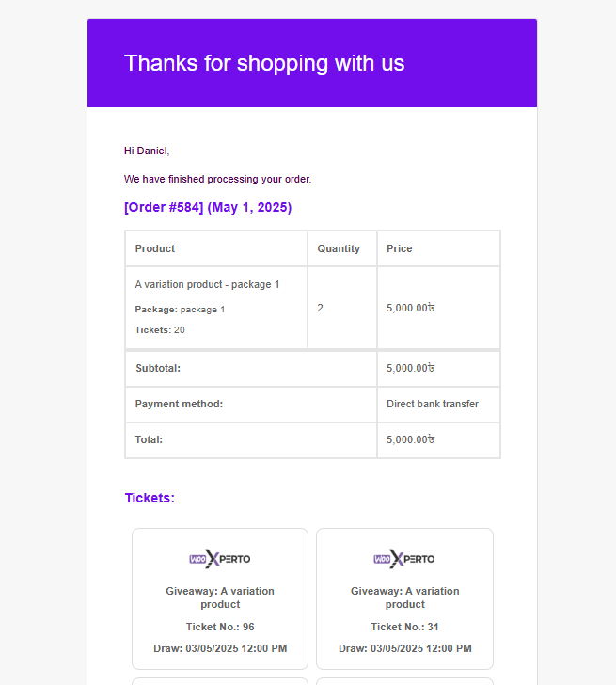This screenshot has height=685, width=616.
Task: Click the WooXperto logo on ticket 31
Action: (404, 559)
